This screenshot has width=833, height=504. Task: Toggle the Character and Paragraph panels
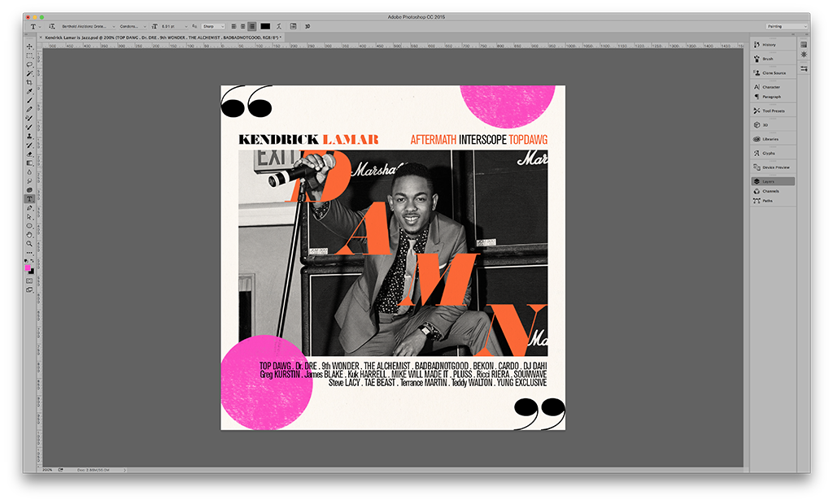click(x=293, y=26)
